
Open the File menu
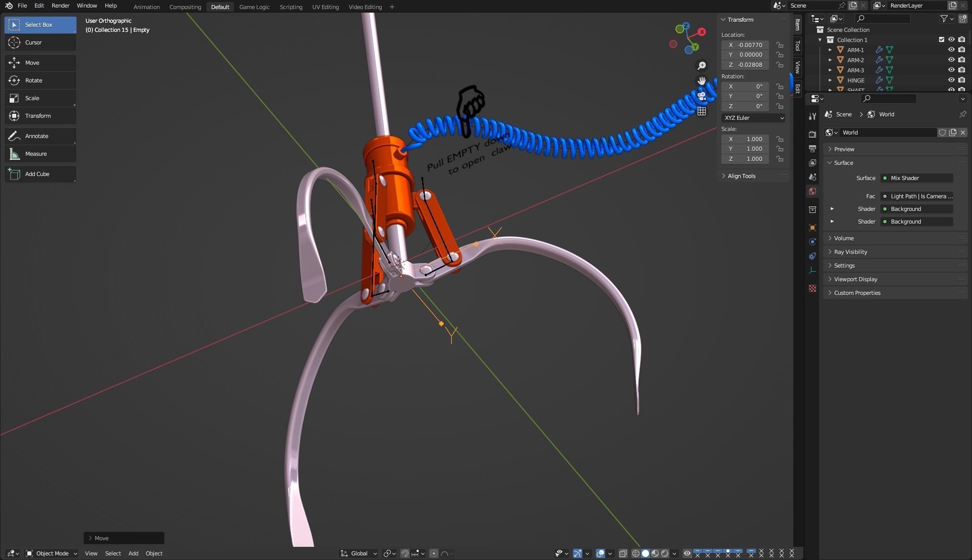coord(22,6)
